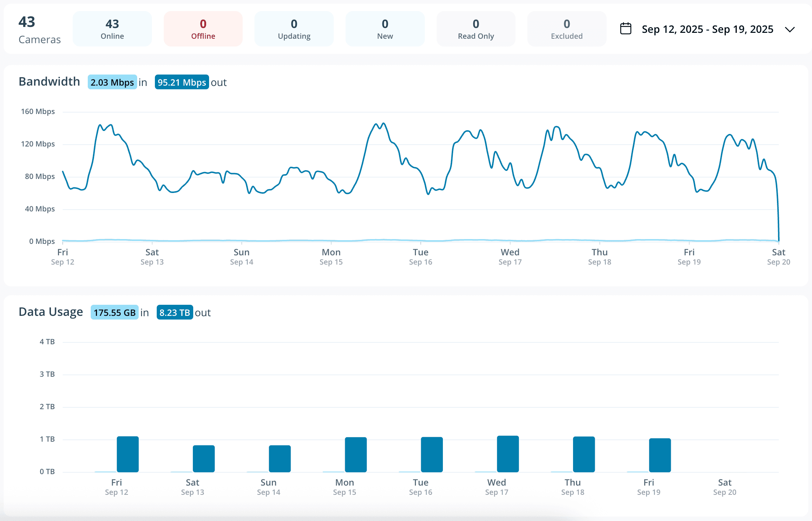Toggle the 2.03 Mbps in bandwidth legend

coord(112,82)
